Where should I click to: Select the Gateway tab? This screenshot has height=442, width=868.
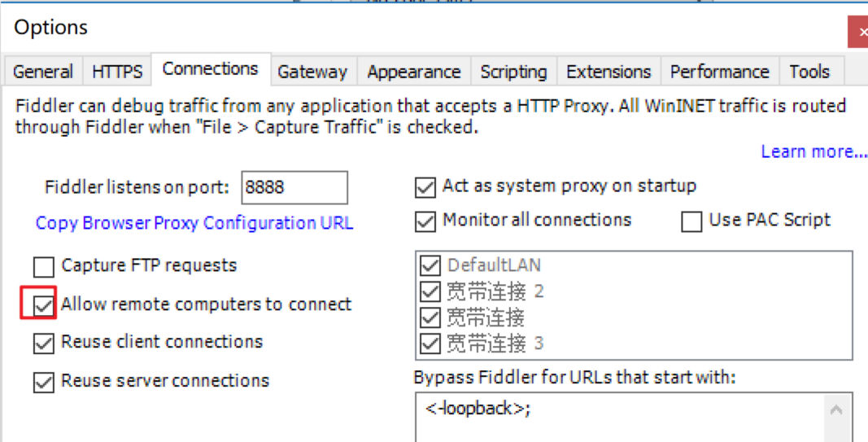pos(312,72)
